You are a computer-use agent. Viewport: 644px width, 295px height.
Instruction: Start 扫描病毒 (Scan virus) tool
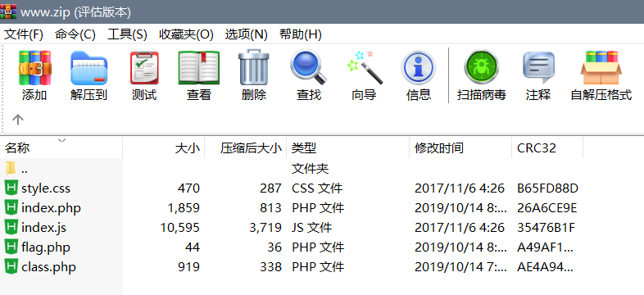tap(481, 67)
